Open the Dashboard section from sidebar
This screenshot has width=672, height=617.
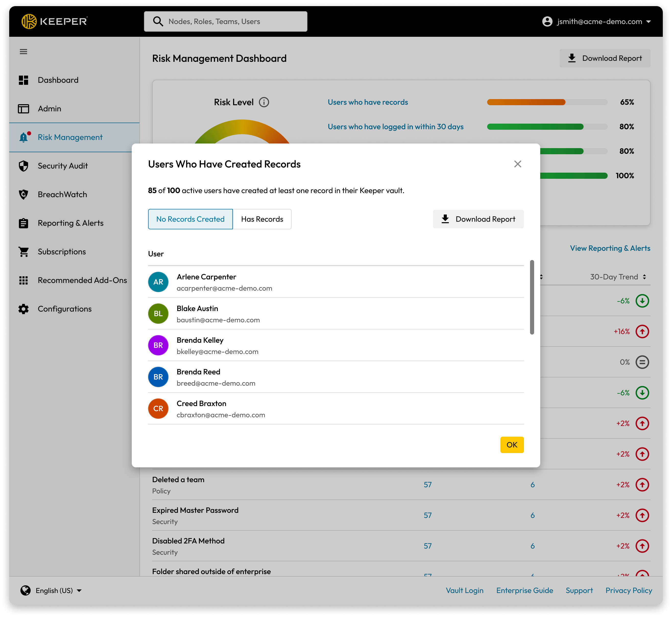click(x=58, y=80)
